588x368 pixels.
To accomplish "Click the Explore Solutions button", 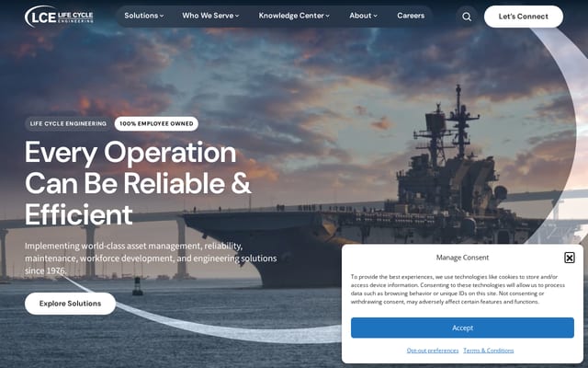I will pos(70,304).
